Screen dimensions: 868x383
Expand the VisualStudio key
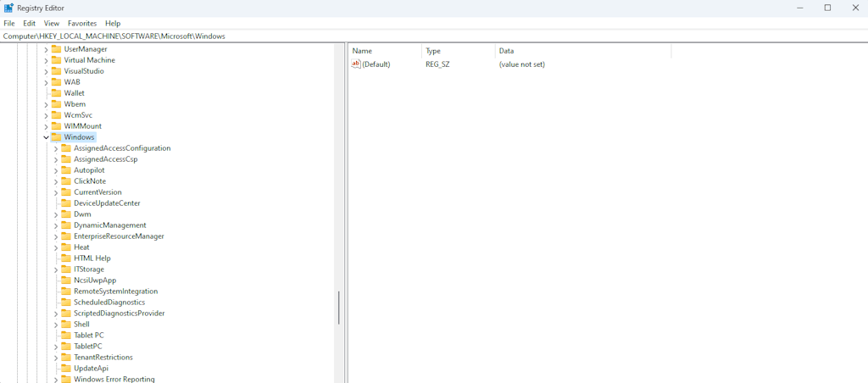(46, 71)
